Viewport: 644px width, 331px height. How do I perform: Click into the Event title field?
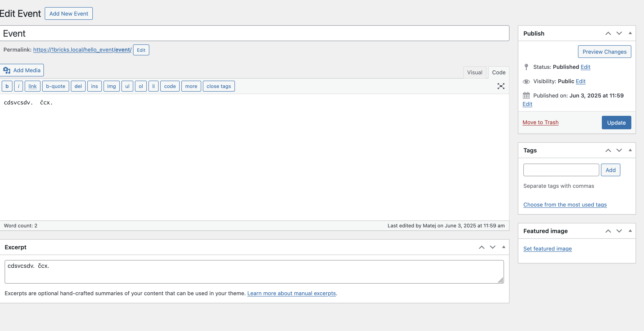[255, 33]
